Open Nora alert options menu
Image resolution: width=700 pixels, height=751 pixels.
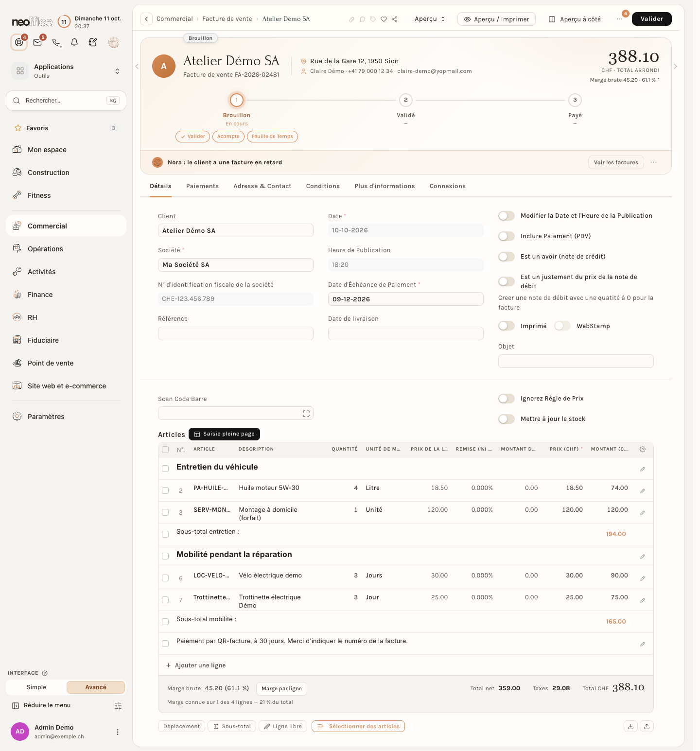(654, 162)
